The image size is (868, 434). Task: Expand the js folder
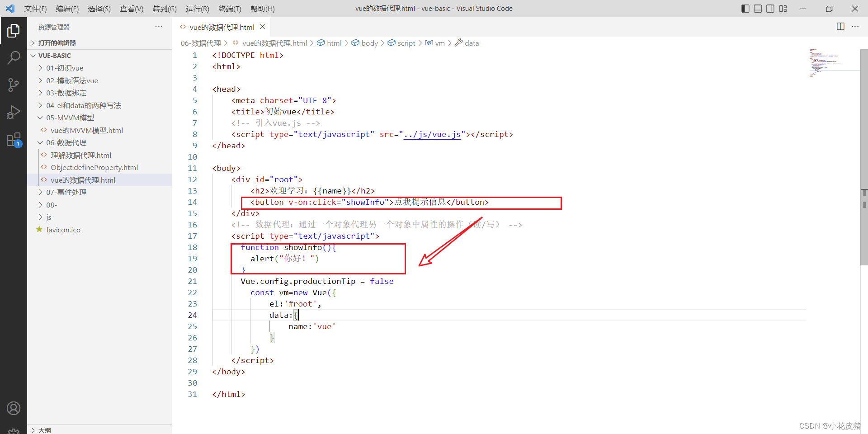pos(99,217)
